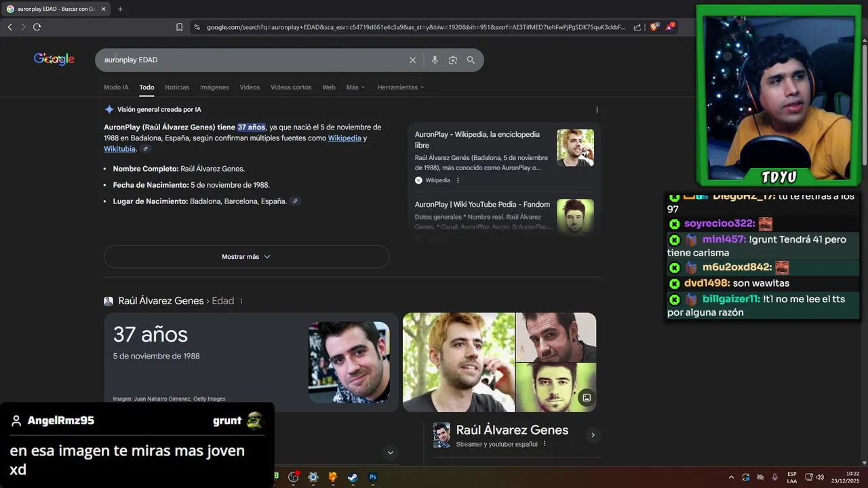Click the Fecha de Nacimiento bullet line
Screen dimensions: 868x488
click(191, 185)
